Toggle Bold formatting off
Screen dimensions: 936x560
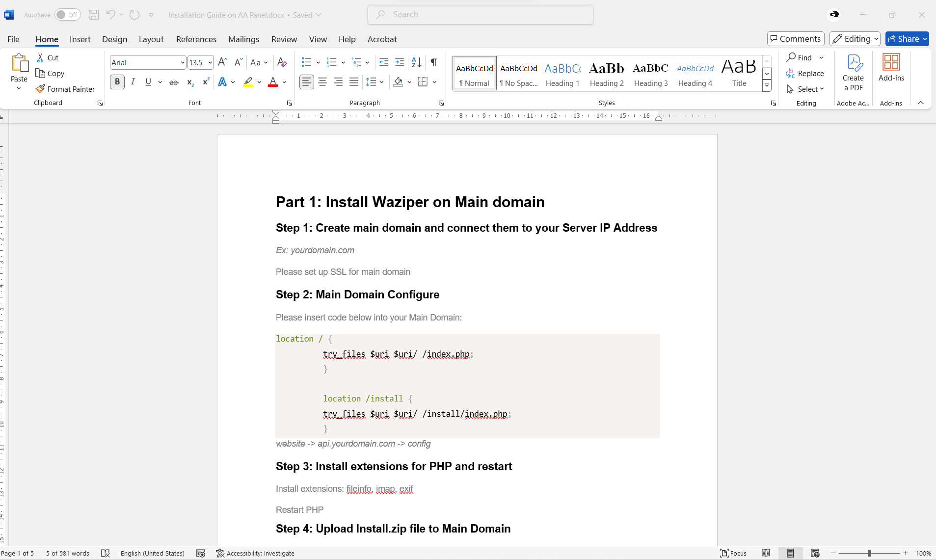(117, 82)
